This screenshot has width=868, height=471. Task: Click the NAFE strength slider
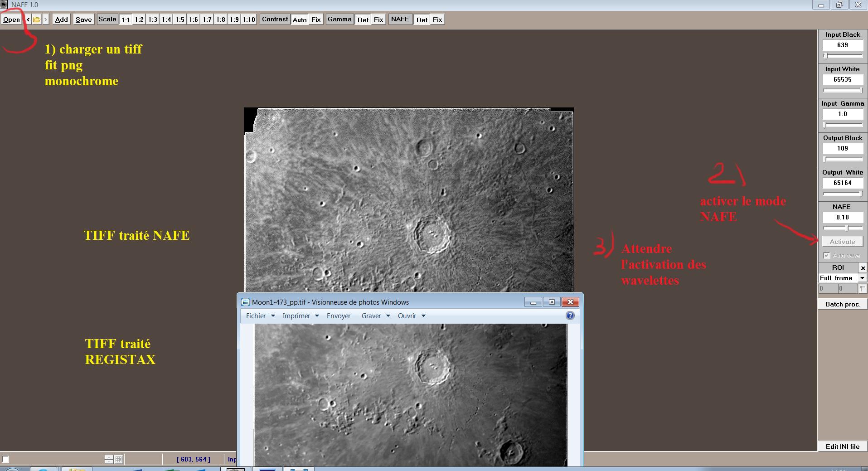[843, 228]
